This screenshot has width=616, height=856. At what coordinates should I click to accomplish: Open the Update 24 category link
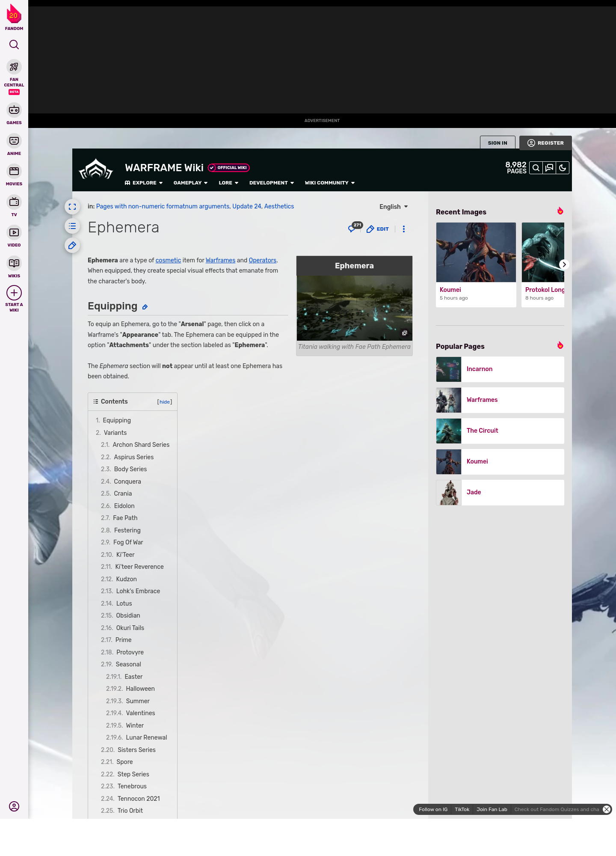247,206
